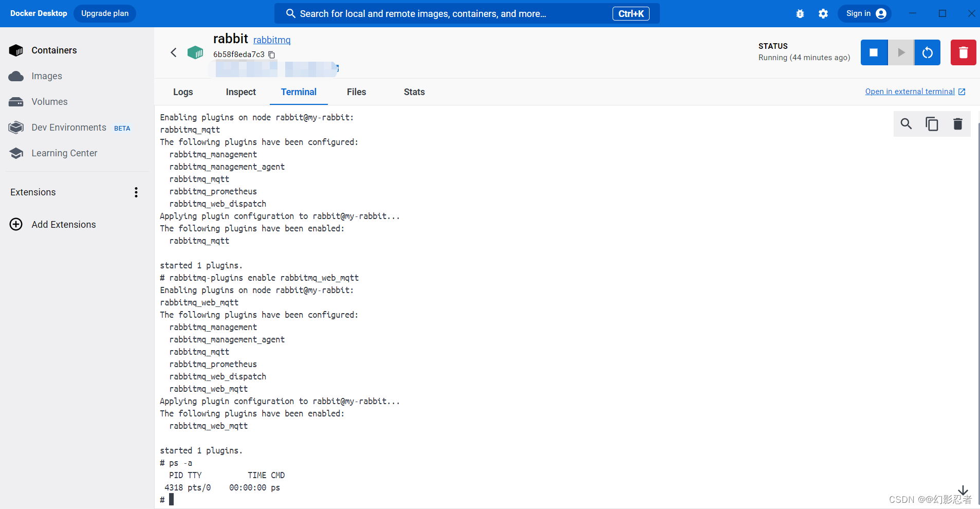Delete the rabbit container with red trash
Image resolution: width=980 pixels, height=509 pixels.
964,52
